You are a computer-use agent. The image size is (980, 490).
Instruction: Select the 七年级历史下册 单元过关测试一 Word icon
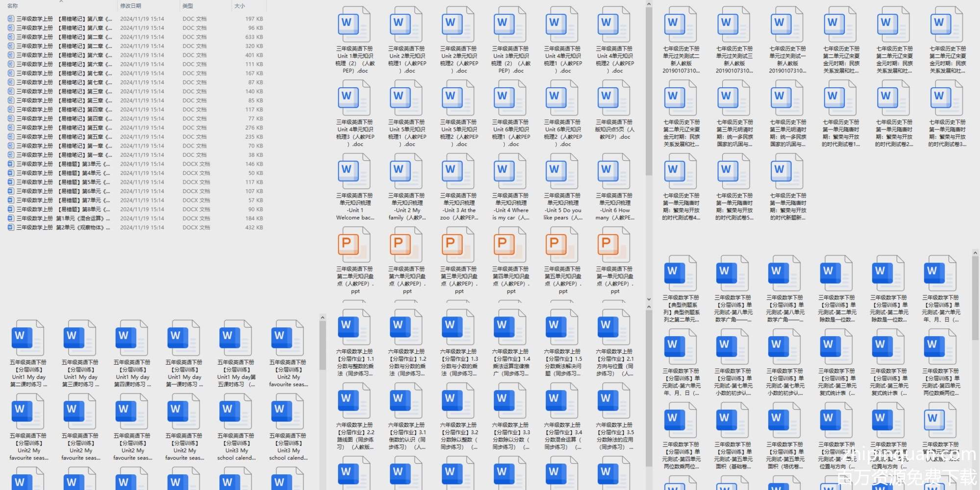point(787,24)
